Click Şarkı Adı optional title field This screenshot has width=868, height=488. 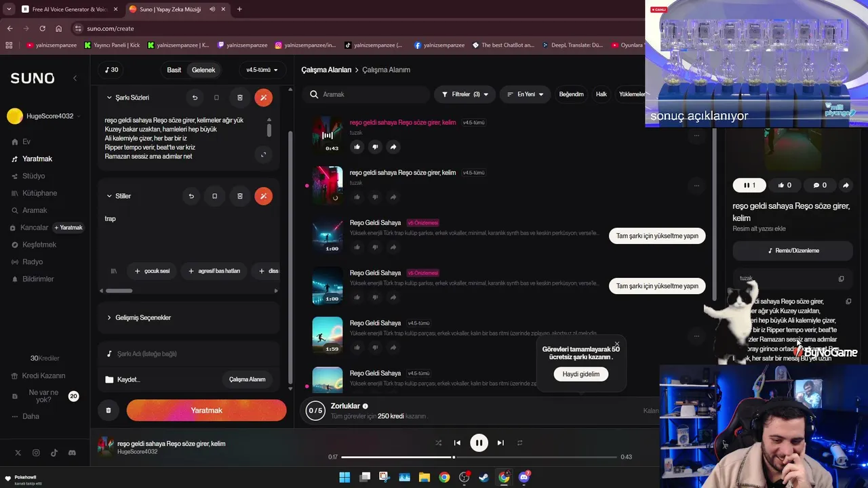(189, 354)
